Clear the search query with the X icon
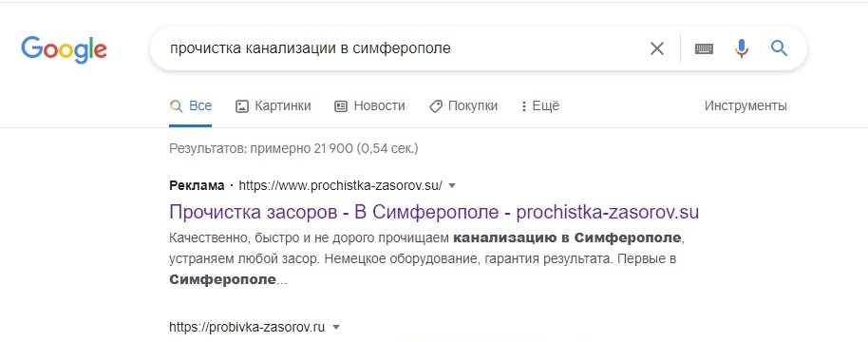Image resolution: width=868 pixels, height=342 pixels. pyautogui.click(x=656, y=48)
